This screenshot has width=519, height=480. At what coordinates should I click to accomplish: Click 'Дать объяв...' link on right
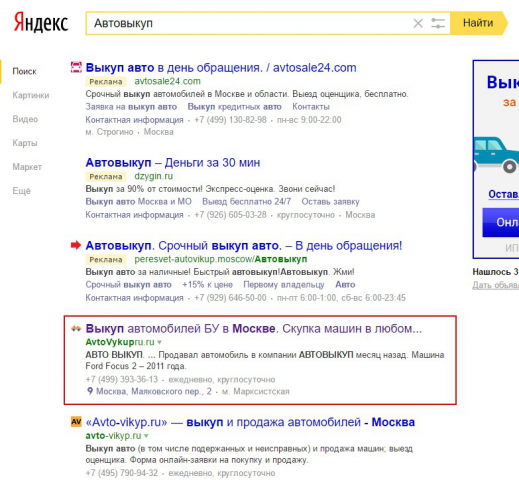tap(495, 285)
